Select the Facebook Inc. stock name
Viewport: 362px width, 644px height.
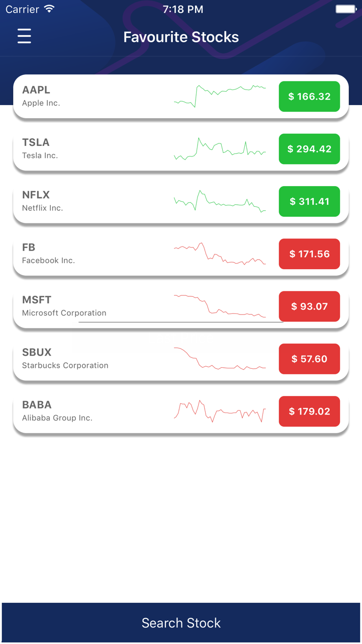tap(48, 261)
